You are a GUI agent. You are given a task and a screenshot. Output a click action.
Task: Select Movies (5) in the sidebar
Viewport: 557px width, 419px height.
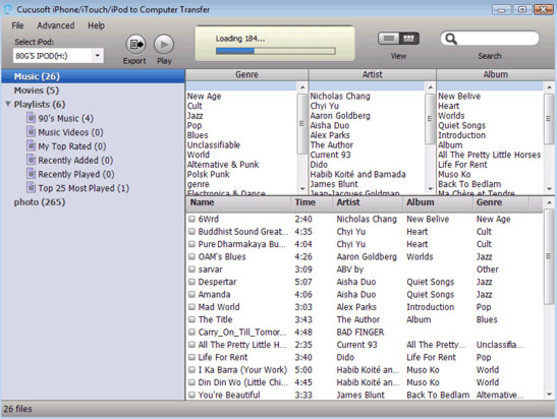(x=37, y=90)
